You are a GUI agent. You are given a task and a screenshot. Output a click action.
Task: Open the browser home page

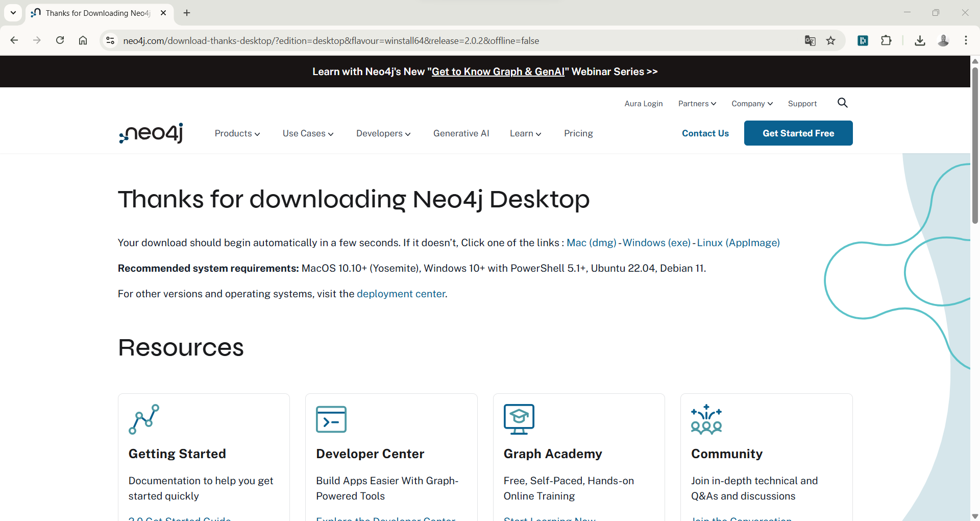pos(83,40)
